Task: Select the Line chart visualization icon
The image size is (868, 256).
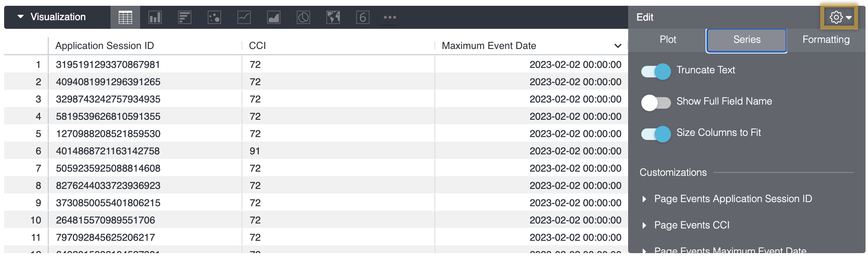Action: [244, 17]
